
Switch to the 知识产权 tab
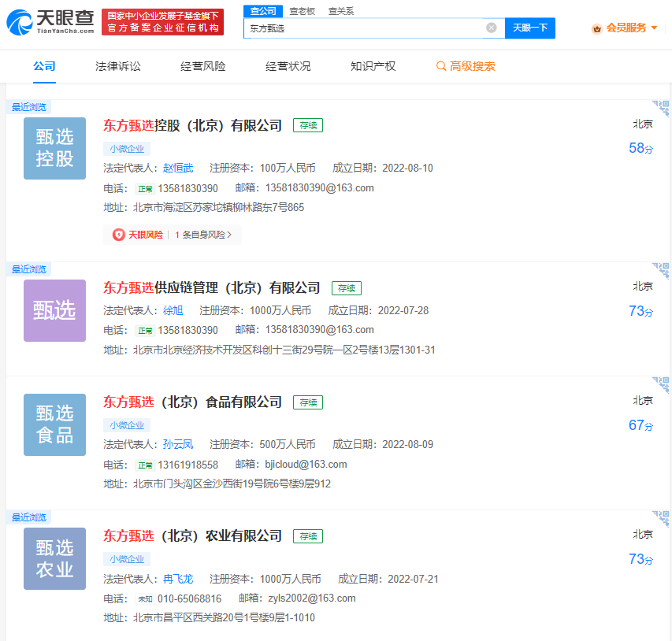click(x=373, y=66)
